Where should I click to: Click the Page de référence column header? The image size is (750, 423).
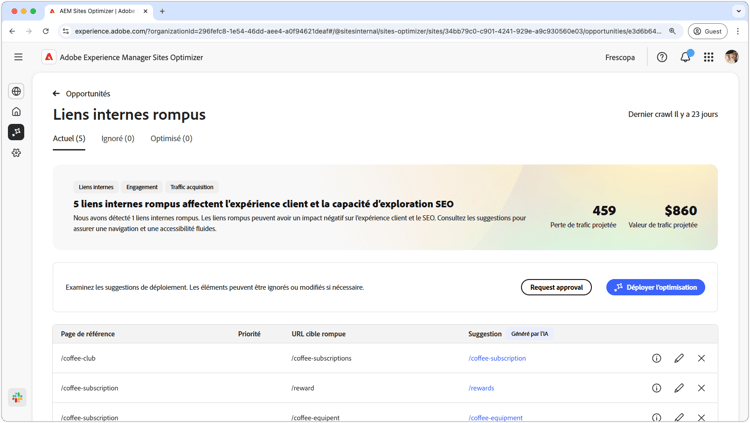tap(88, 334)
